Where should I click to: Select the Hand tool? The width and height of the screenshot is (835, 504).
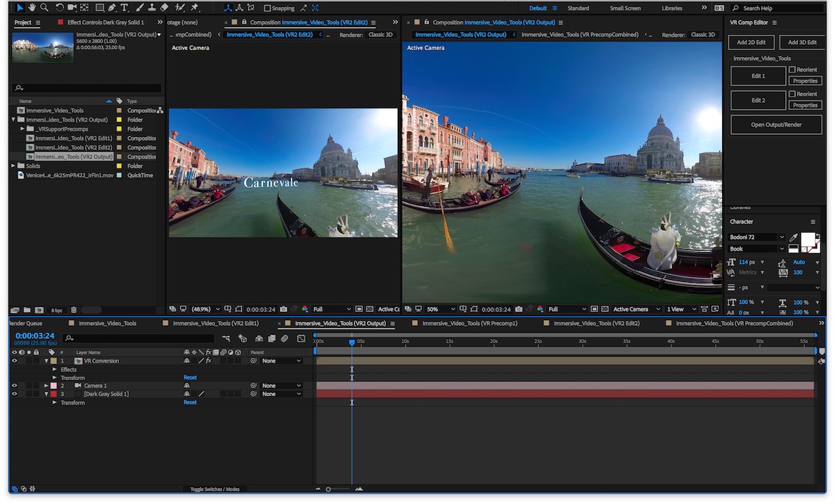point(32,8)
